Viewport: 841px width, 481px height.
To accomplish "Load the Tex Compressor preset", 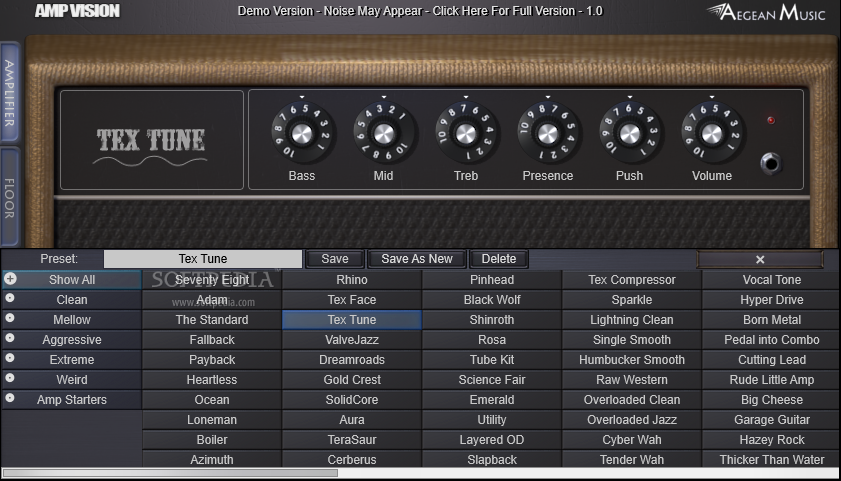I will click(x=632, y=280).
